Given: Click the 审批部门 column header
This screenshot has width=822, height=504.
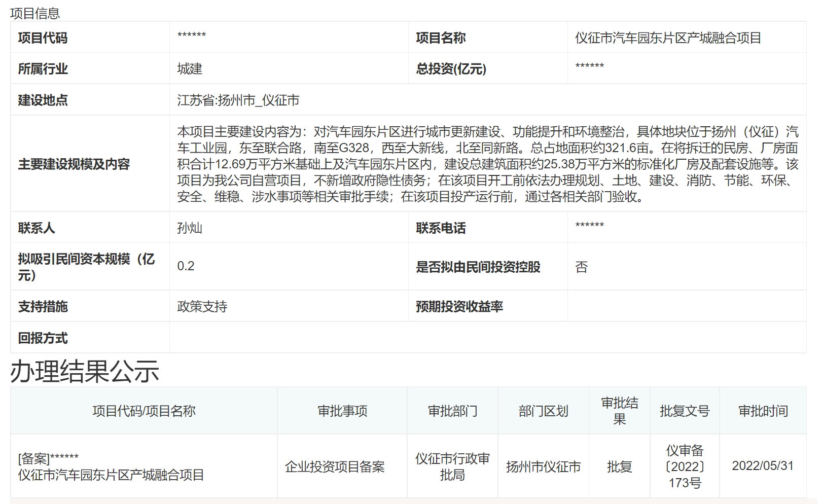Looking at the screenshot, I should click(453, 411).
